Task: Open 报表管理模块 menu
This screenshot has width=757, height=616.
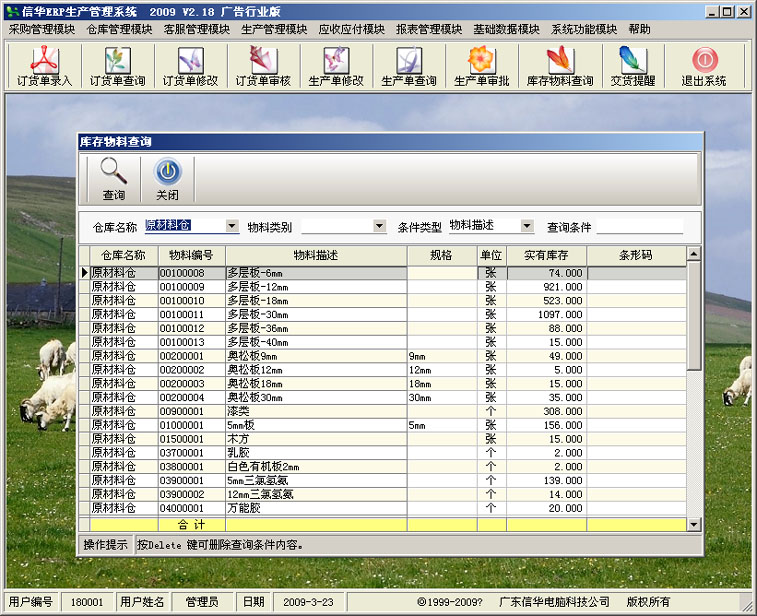Action: point(429,29)
